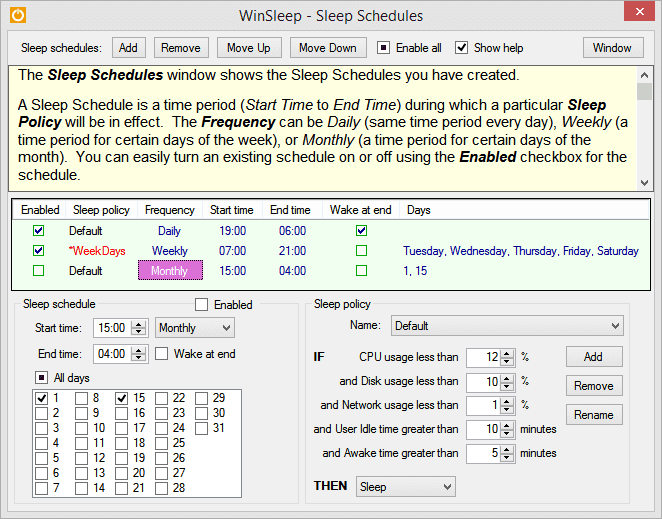Click the Move Up button
The width and height of the screenshot is (662, 519).
click(249, 48)
